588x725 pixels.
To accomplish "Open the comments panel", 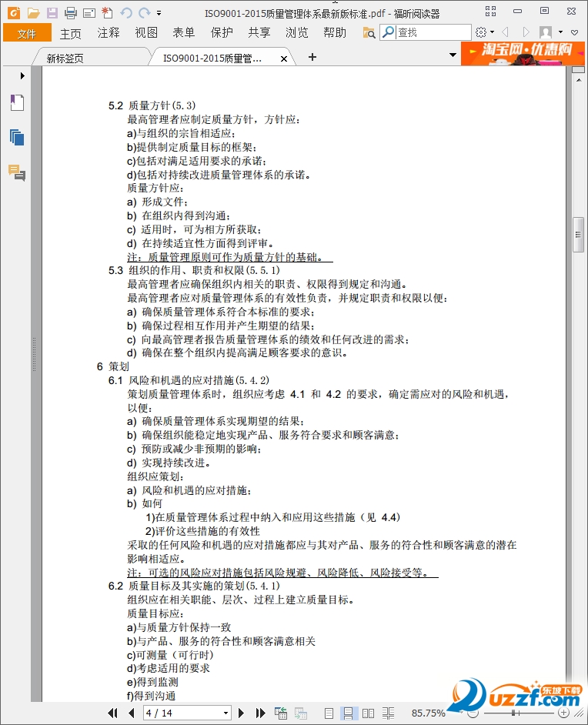I will coord(17,172).
